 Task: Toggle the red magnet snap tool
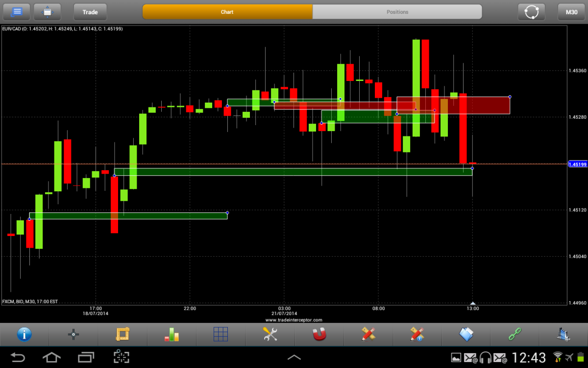click(x=319, y=334)
